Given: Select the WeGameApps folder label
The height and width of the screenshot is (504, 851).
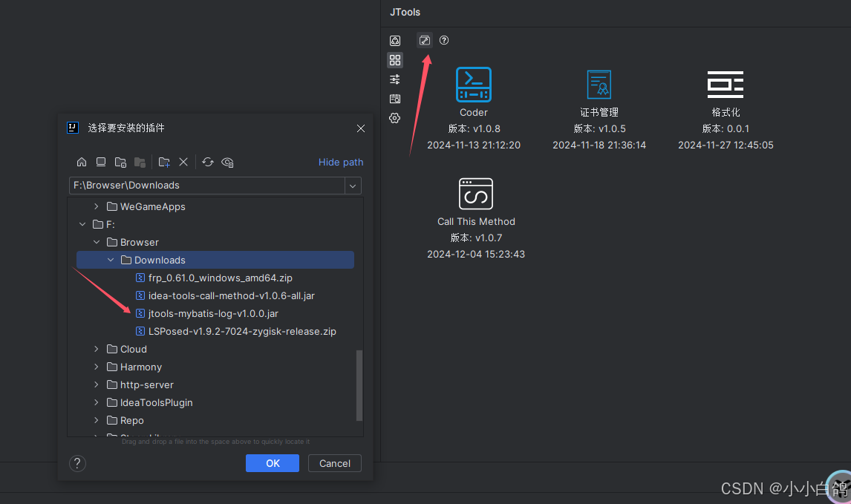Looking at the screenshot, I should tap(152, 206).
